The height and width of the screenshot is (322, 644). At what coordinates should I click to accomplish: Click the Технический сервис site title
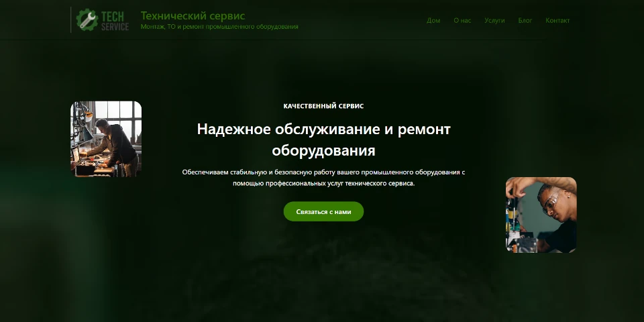(x=193, y=15)
